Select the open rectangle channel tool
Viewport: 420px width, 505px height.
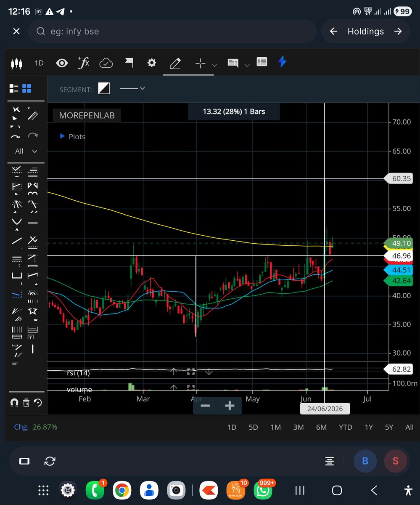coord(16,276)
